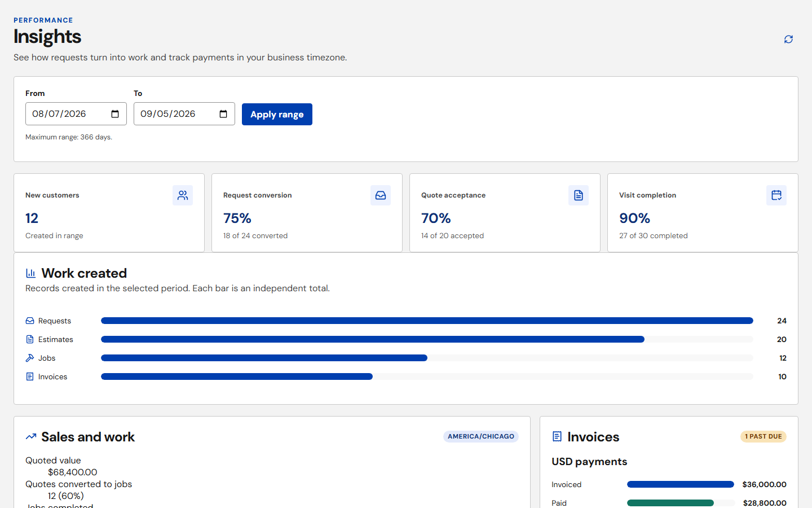Click the hammer icon next to Jobs row

click(x=30, y=358)
